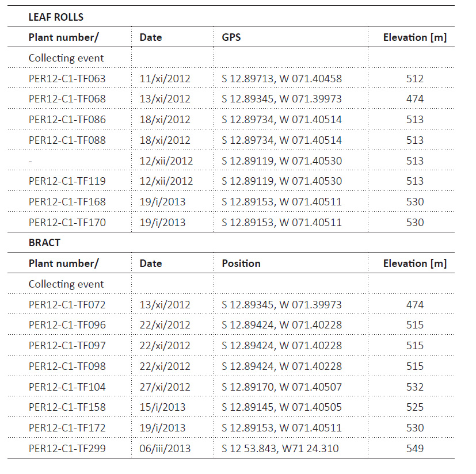
Task: Select the BRACT section heading
Action: point(44,243)
